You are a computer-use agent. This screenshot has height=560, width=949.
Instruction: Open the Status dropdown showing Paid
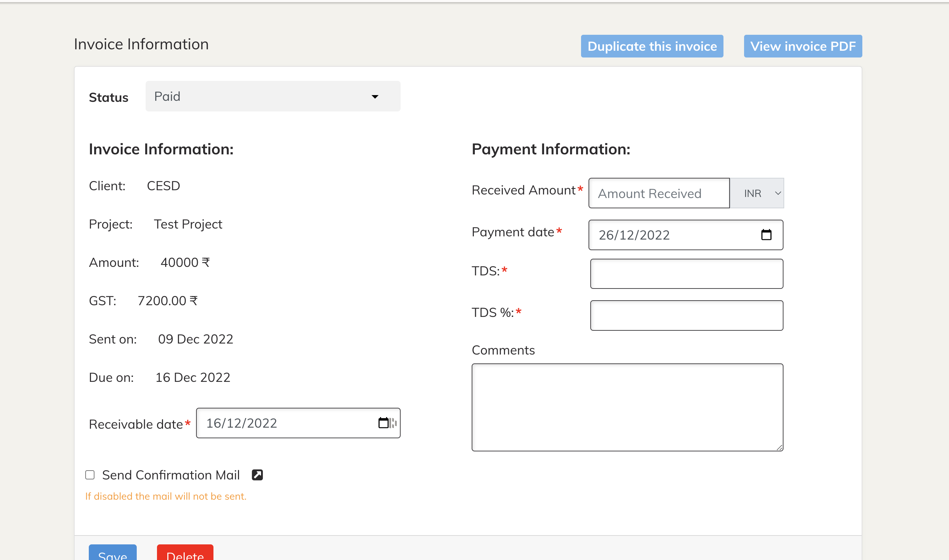273,96
